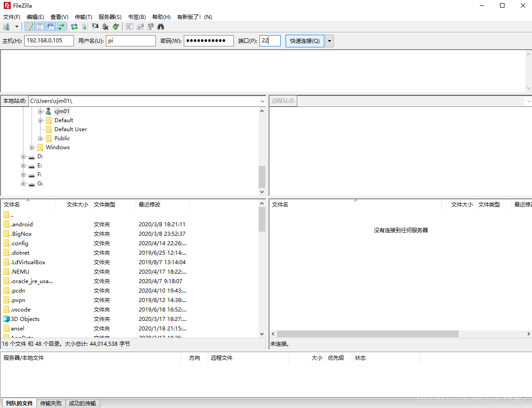The height and width of the screenshot is (408, 532).
Task: Open the 文件(F) menu
Action: pyautogui.click(x=12, y=17)
